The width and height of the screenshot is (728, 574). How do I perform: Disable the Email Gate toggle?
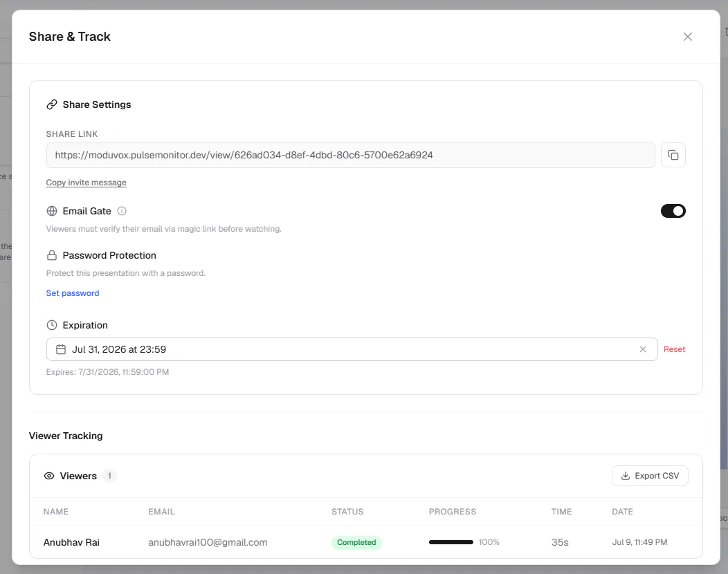(x=673, y=211)
